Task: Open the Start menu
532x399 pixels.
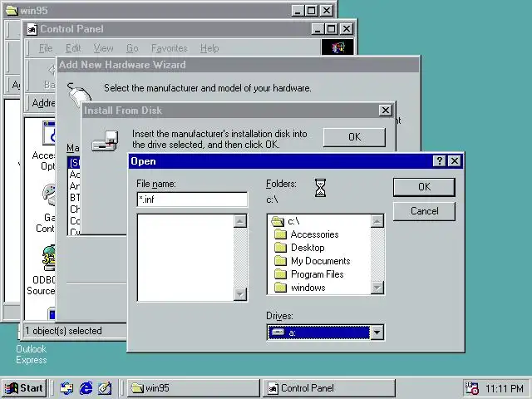Action: pos(24,388)
